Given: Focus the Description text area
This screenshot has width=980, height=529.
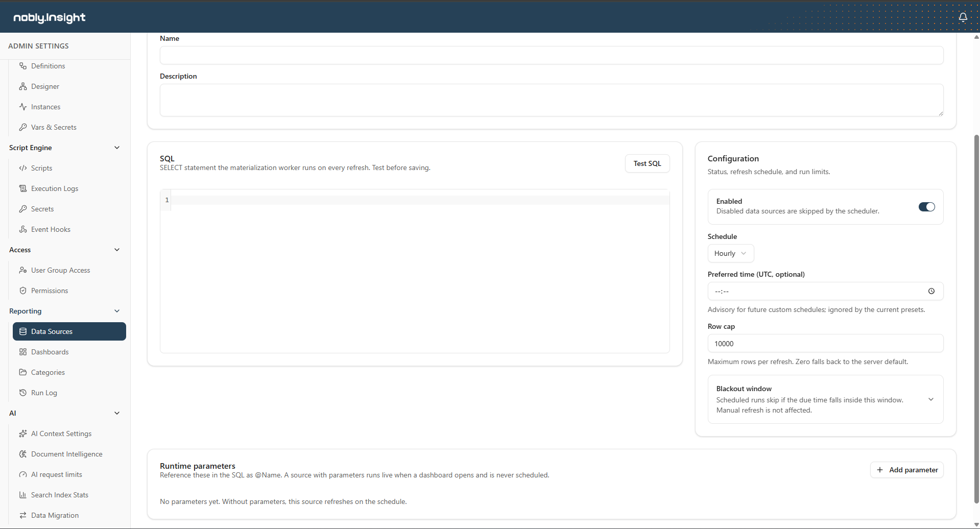Looking at the screenshot, I should point(552,100).
